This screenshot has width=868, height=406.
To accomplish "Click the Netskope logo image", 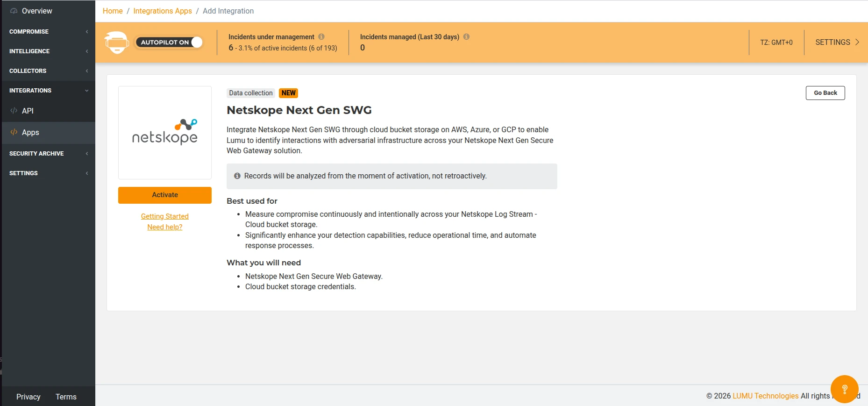I will tap(165, 133).
